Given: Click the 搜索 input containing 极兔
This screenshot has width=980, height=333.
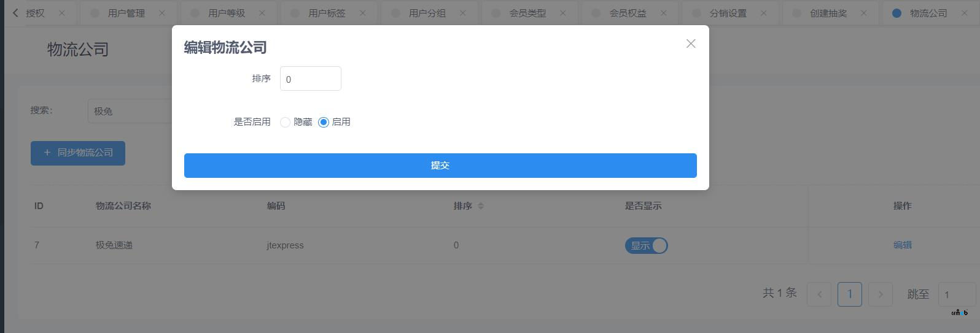Looking at the screenshot, I should coord(130,111).
